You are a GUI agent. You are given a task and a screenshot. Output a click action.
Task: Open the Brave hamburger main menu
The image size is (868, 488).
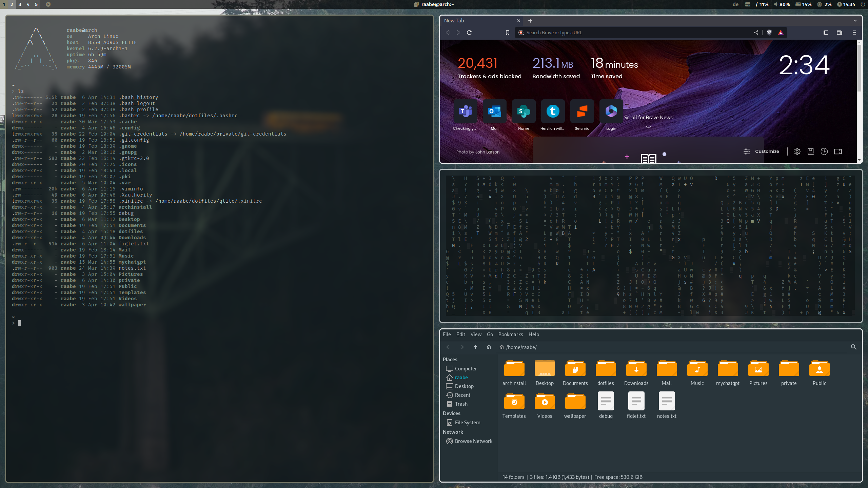(854, 33)
